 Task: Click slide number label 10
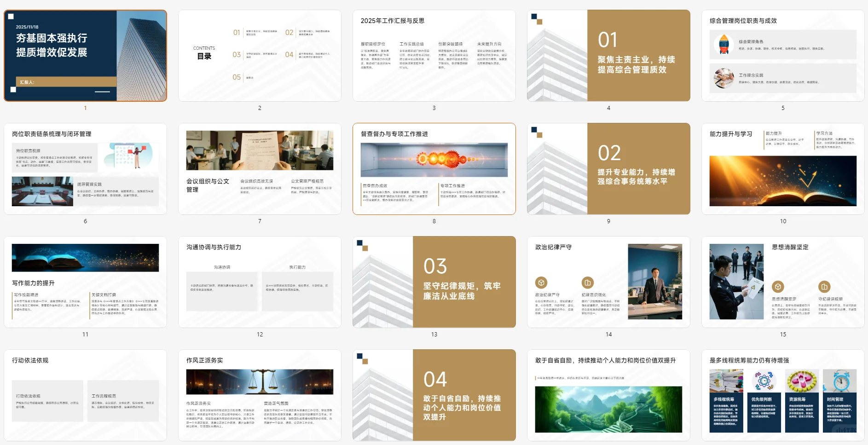click(x=783, y=221)
